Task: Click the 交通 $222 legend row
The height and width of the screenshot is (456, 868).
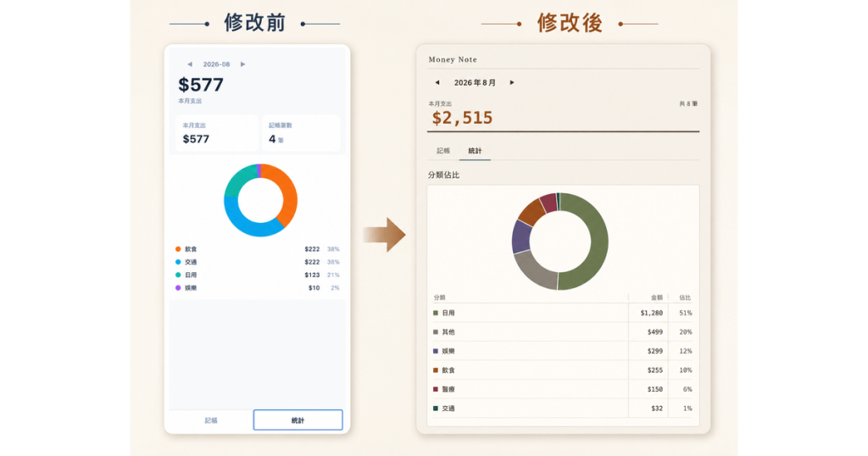Action: (x=258, y=262)
